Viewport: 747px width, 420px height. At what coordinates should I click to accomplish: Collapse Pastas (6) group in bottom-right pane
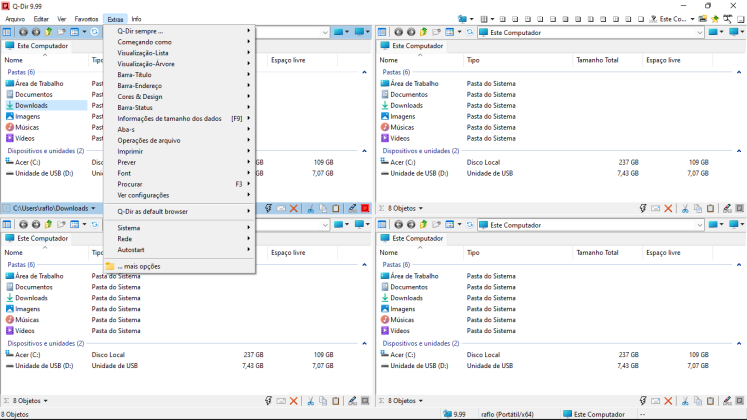[x=739, y=265]
